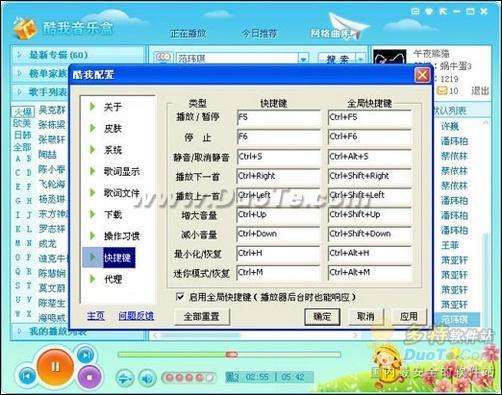
Task: Open the search box dropdown arrow
Action: coord(303,59)
